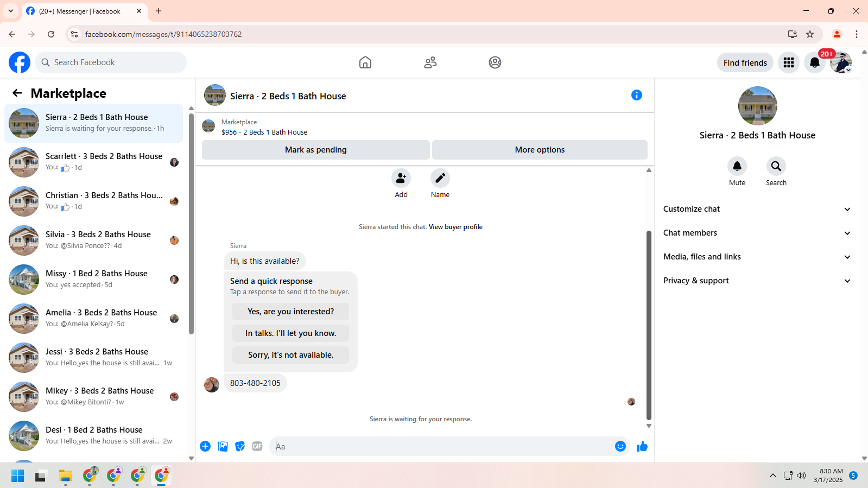Click the $956 listing thumbnail in Marketplace bar

tap(208, 126)
